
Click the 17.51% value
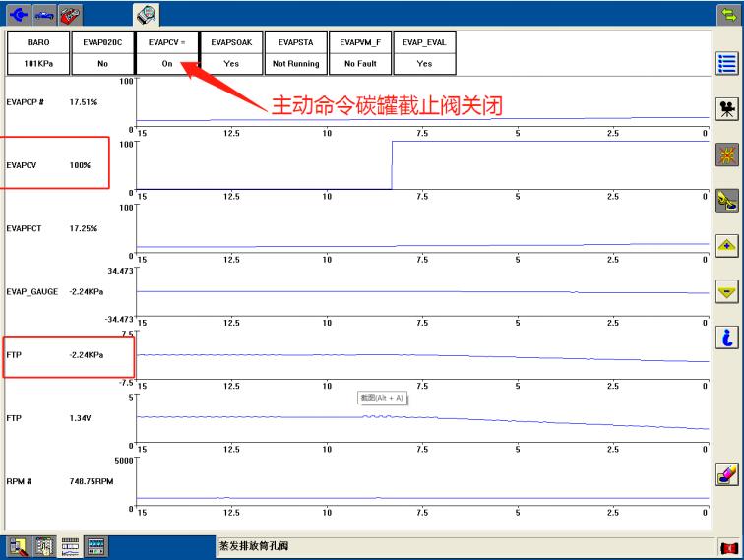(83, 102)
